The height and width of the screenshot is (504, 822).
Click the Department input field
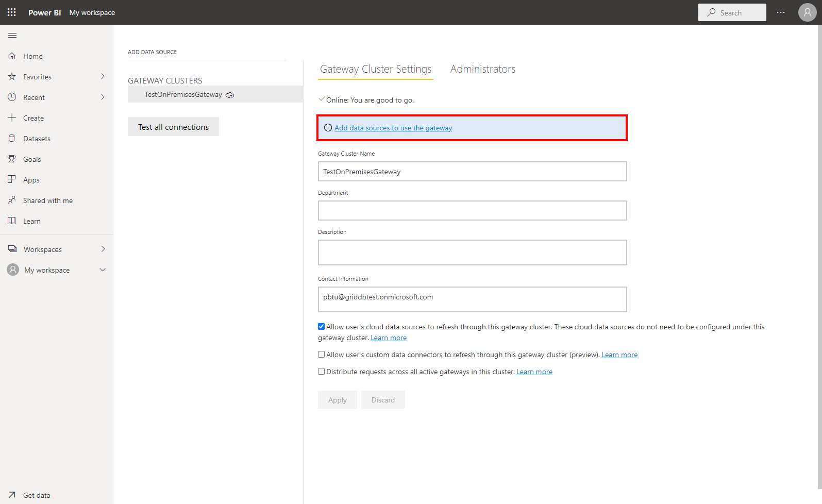(x=472, y=210)
